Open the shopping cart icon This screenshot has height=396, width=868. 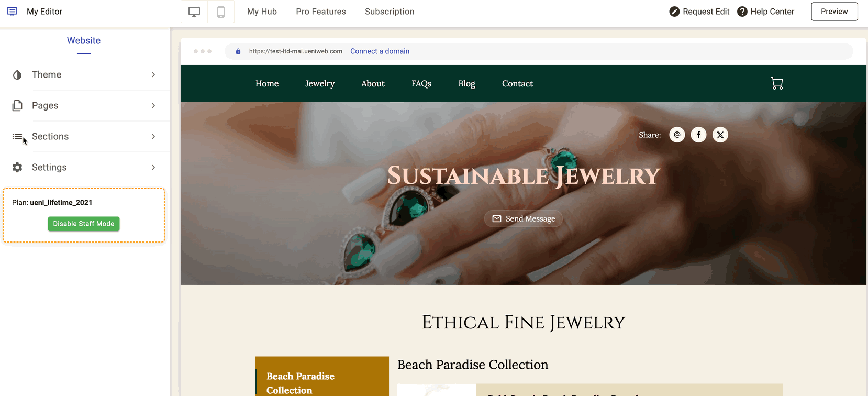pyautogui.click(x=777, y=83)
